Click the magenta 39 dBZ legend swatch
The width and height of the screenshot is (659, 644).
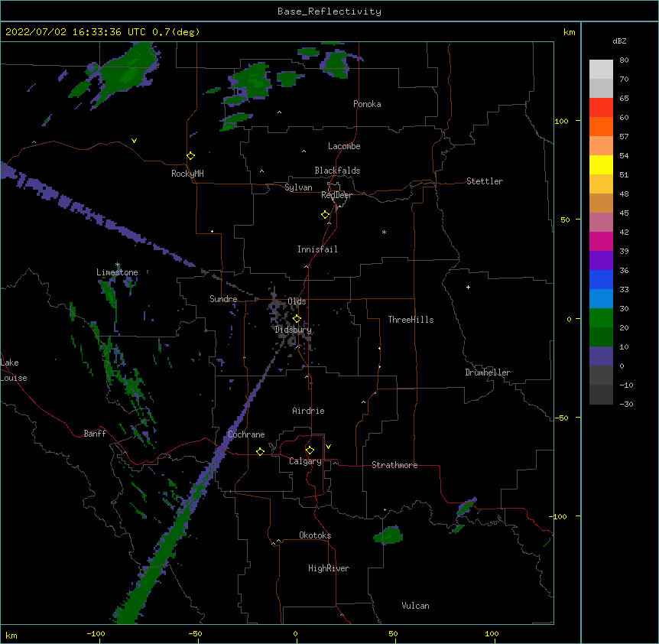pos(601,241)
